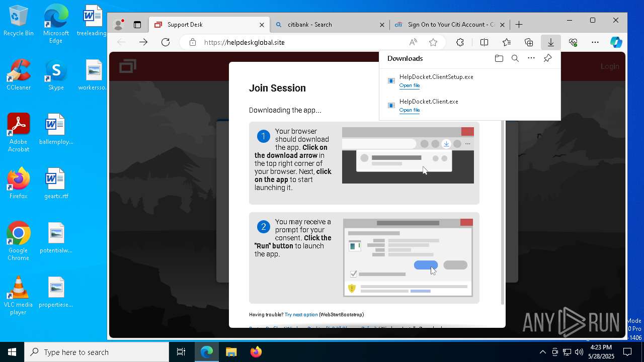View site information lock icon
This screenshot has width=644, height=362.
pos(192,42)
